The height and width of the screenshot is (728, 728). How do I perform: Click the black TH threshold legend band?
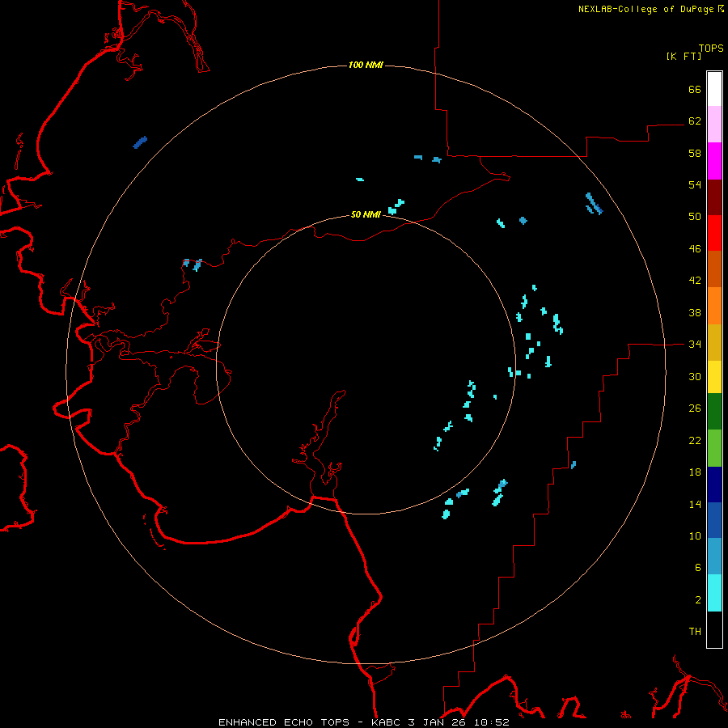[714, 629]
